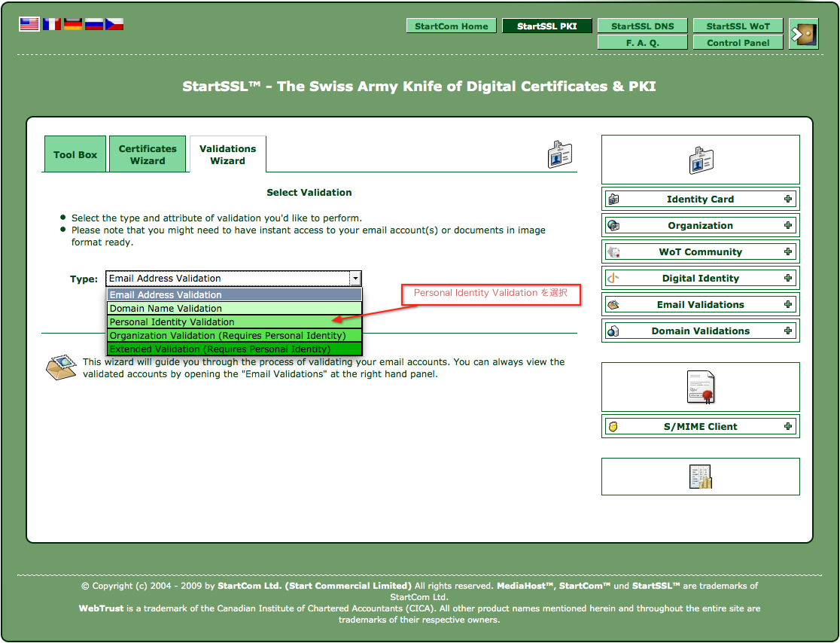Open the Tool Box tab
Image resolution: width=840 pixels, height=643 pixels.
point(75,154)
